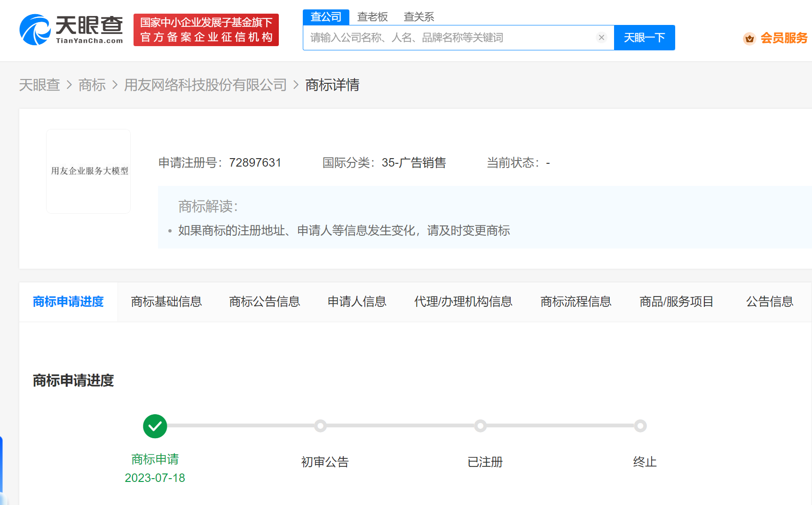
Task: Open the 用友企业服务大模型 trademark thumbnail
Action: click(x=88, y=171)
